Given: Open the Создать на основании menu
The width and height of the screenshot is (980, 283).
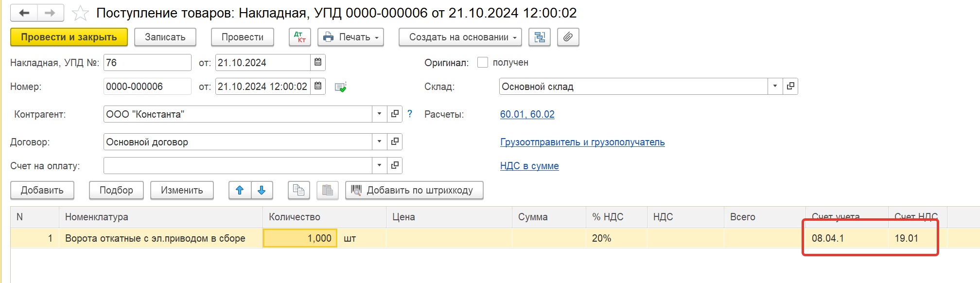Looking at the screenshot, I should pos(460,37).
